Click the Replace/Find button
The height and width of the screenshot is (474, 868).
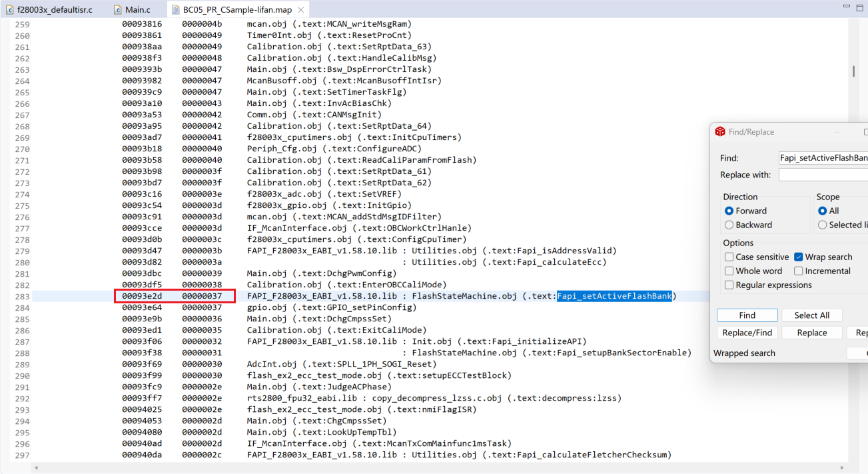747,333
